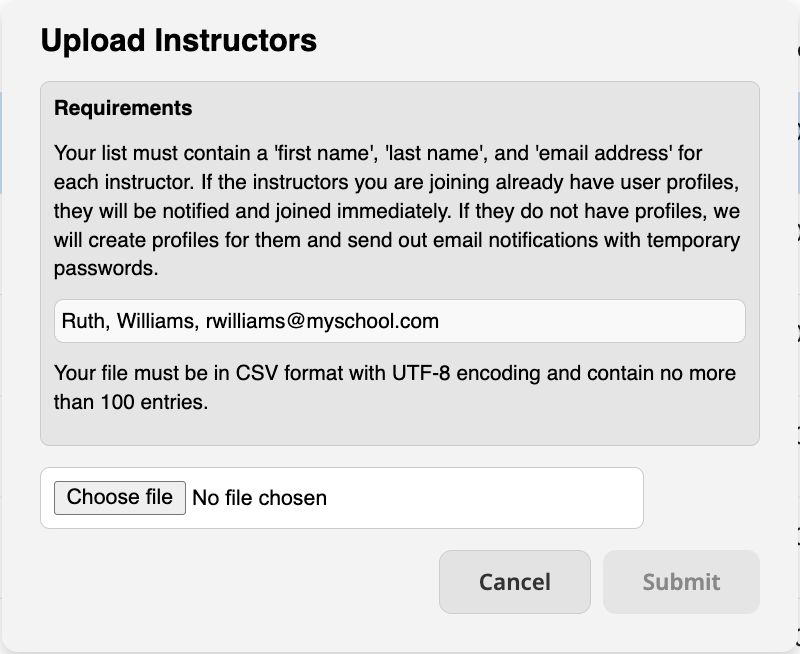Viewport: 800px width, 654px height.
Task: Click the rwilliams@myschool.com example email
Action: point(322,321)
